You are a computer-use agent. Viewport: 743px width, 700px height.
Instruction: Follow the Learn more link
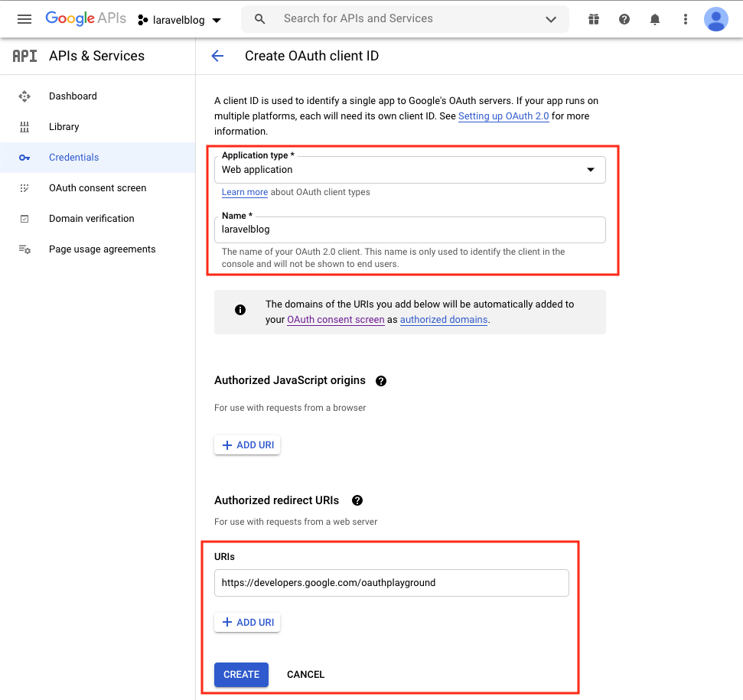pos(245,192)
